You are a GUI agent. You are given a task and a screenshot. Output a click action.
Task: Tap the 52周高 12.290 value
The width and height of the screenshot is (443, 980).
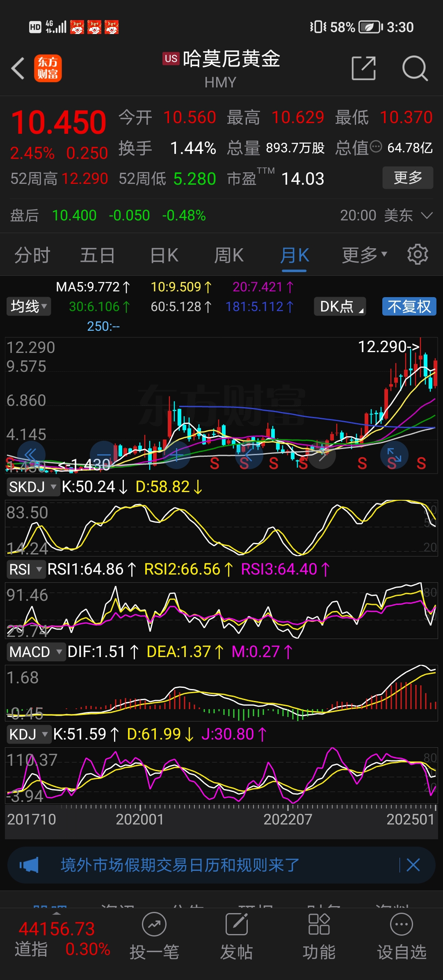pos(85,179)
